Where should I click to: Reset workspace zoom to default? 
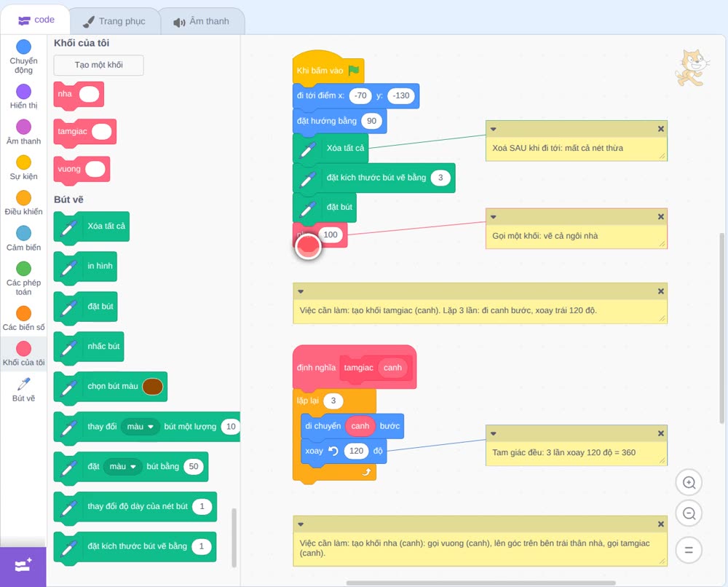pyautogui.click(x=689, y=551)
